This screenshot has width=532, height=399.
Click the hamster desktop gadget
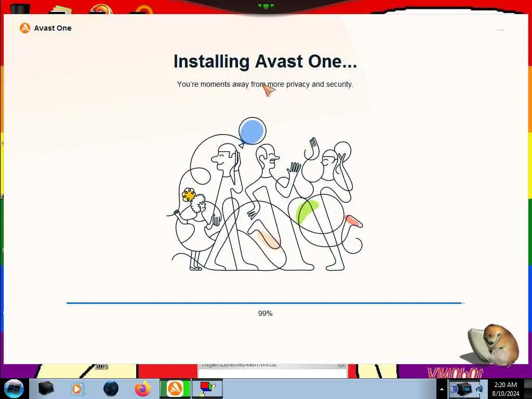pos(490,345)
